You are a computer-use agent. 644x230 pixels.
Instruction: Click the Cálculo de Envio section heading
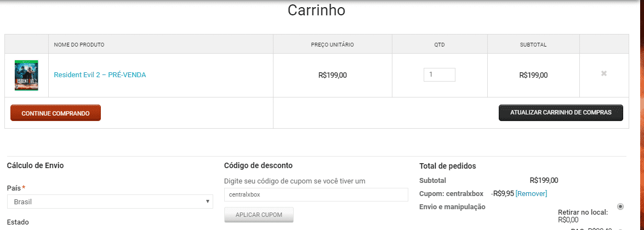35,165
